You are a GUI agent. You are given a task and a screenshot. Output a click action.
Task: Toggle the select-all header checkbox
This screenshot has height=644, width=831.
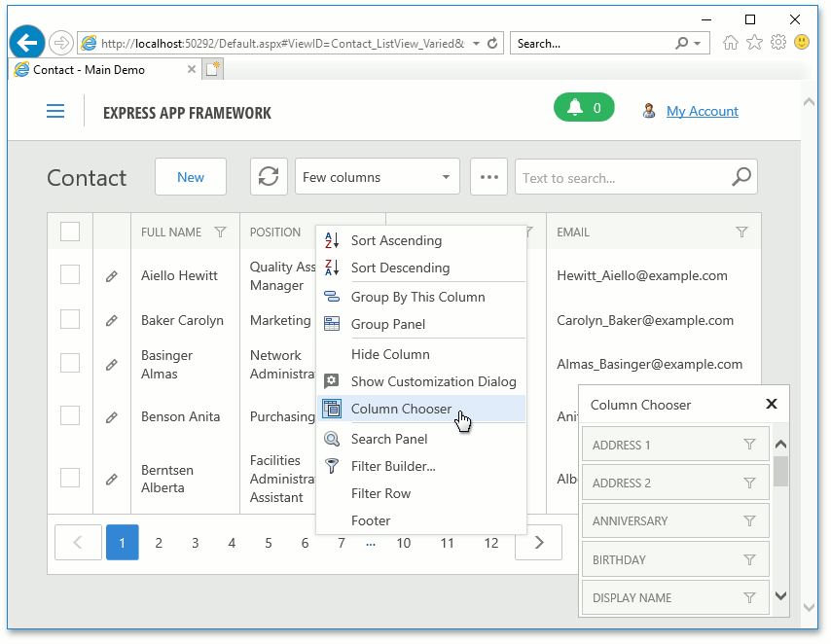(x=70, y=232)
